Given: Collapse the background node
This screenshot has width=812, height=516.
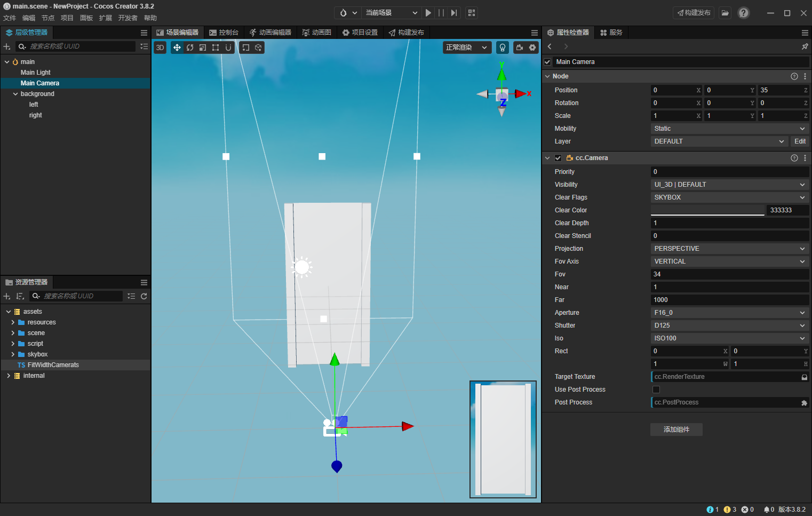Looking at the screenshot, I should (15, 94).
